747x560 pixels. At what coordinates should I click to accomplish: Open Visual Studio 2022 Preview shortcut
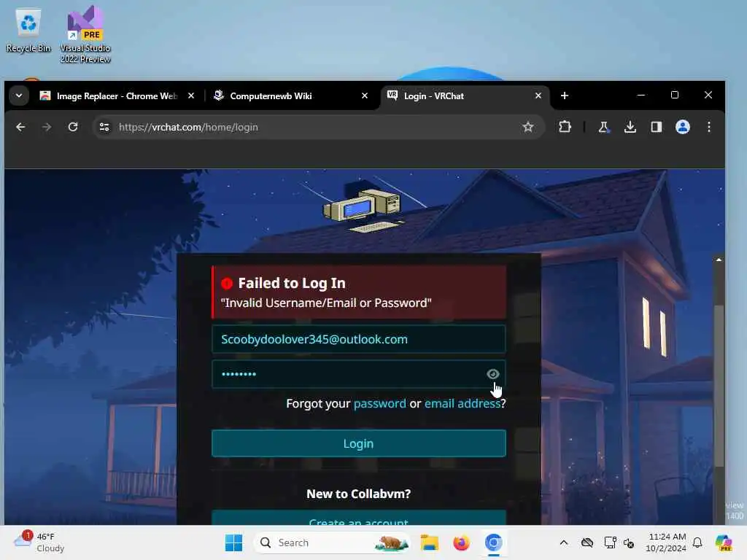coord(85,34)
